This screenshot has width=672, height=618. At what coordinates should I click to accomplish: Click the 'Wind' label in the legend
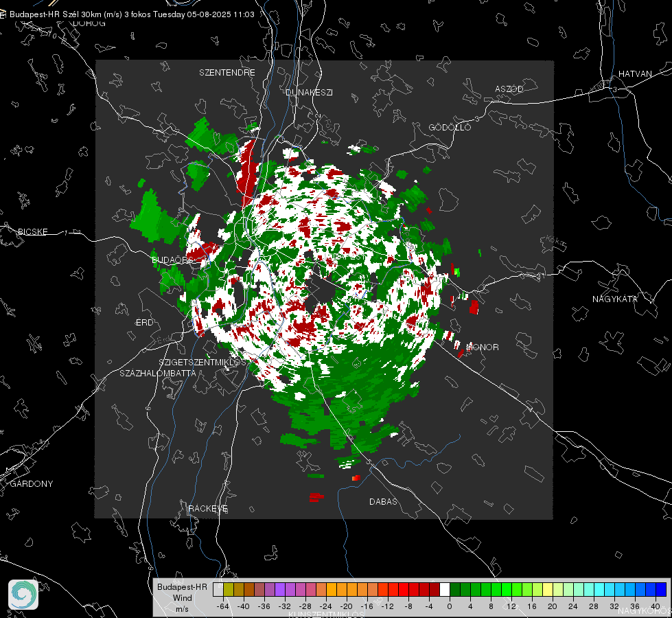tap(182, 598)
